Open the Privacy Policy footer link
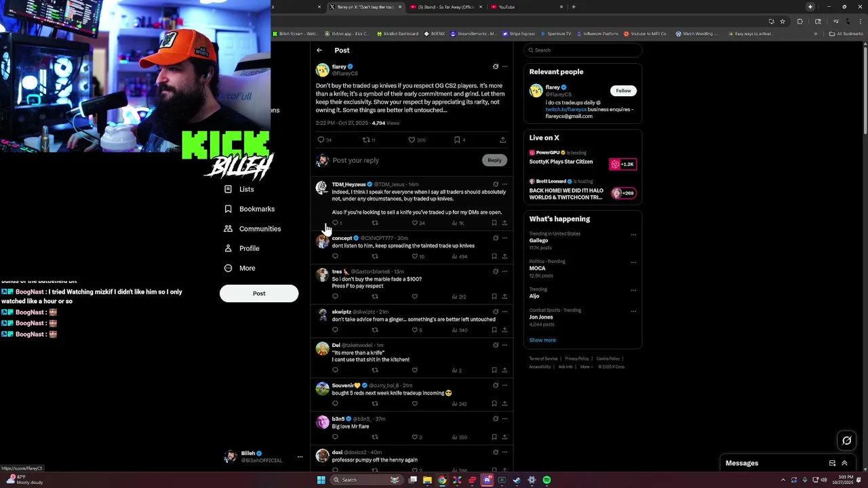The height and width of the screenshot is (488, 868). pos(576,359)
